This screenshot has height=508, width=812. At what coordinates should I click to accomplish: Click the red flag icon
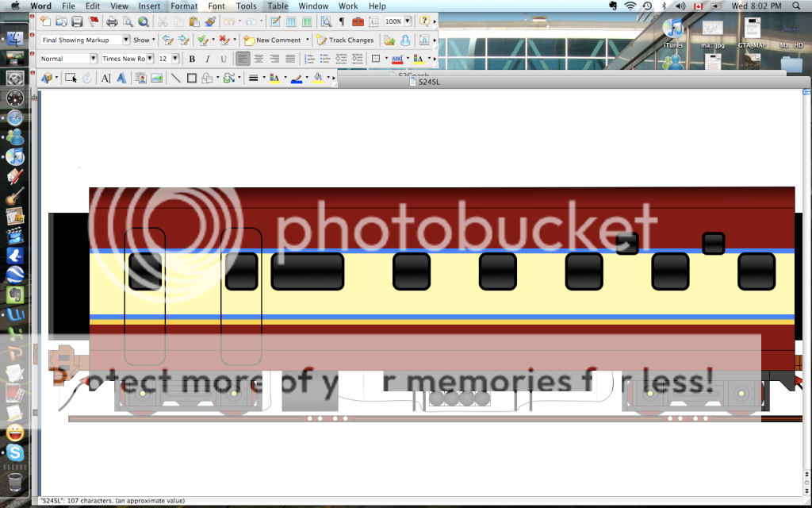pos(94,21)
